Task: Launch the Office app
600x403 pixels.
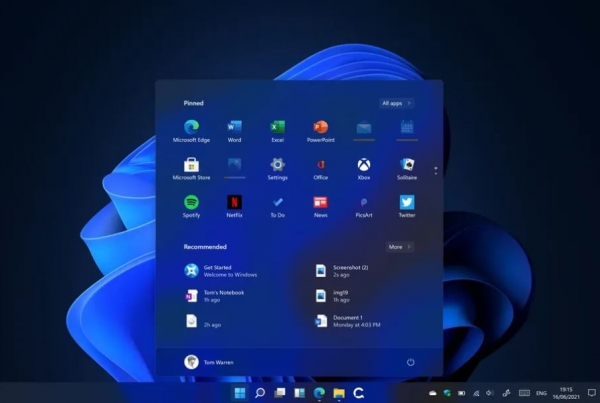Action: point(321,168)
